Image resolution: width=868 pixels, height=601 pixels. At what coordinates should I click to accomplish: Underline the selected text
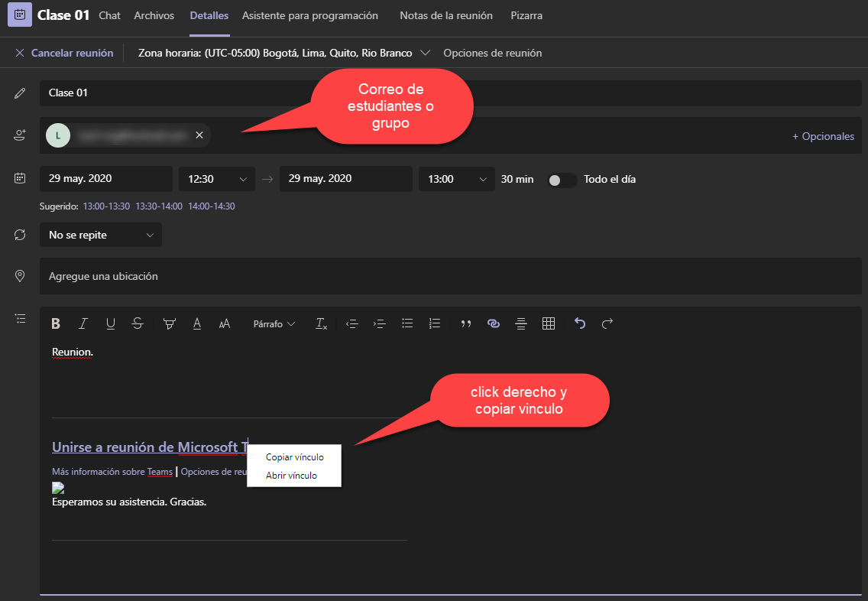click(x=110, y=324)
